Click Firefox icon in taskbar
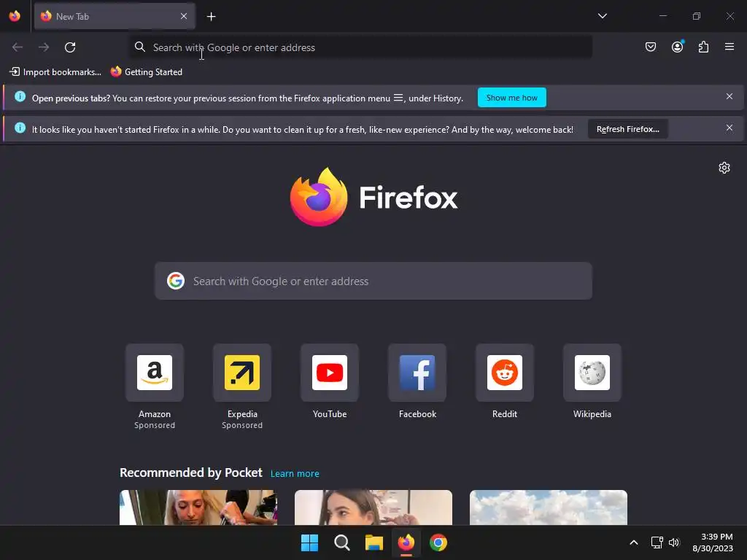This screenshot has height=560, width=747. click(x=406, y=542)
